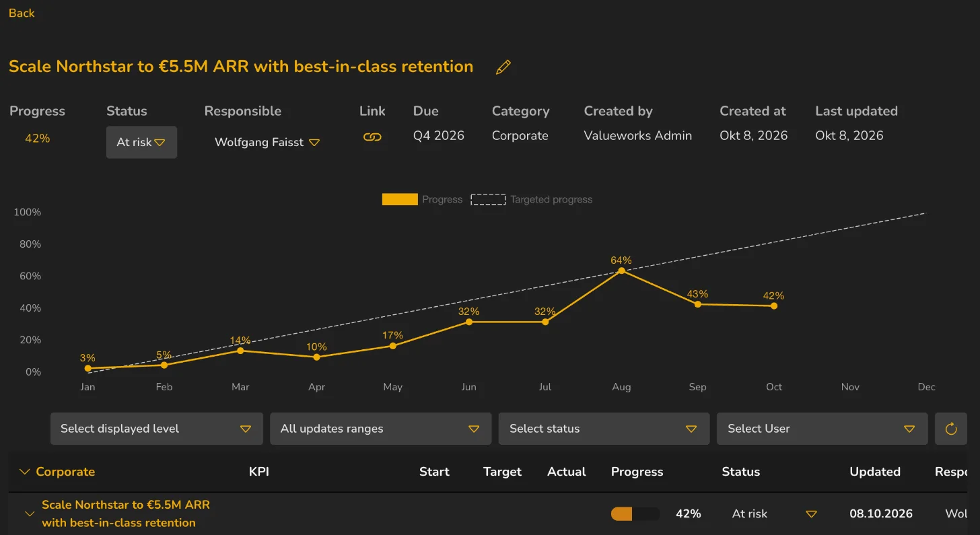
Task: Open the At risk dropdown in the table row
Action: click(x=774, y=513)
